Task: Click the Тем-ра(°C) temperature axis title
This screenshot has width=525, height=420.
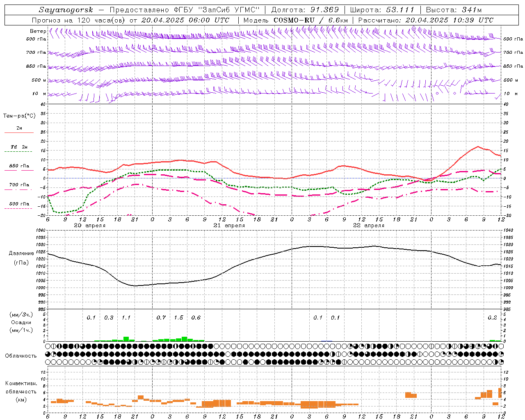Action: click(19, 116)
